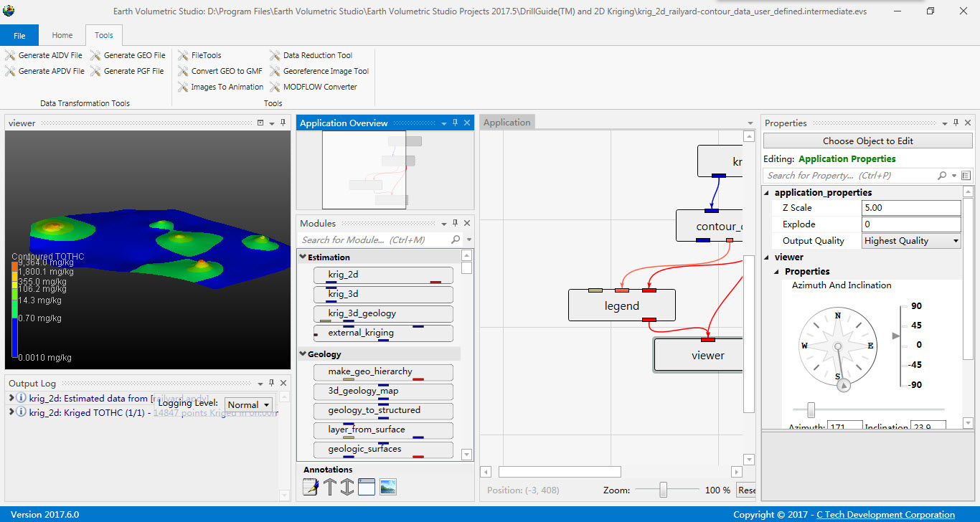Focus the Search for Property box

pos(849,175)
